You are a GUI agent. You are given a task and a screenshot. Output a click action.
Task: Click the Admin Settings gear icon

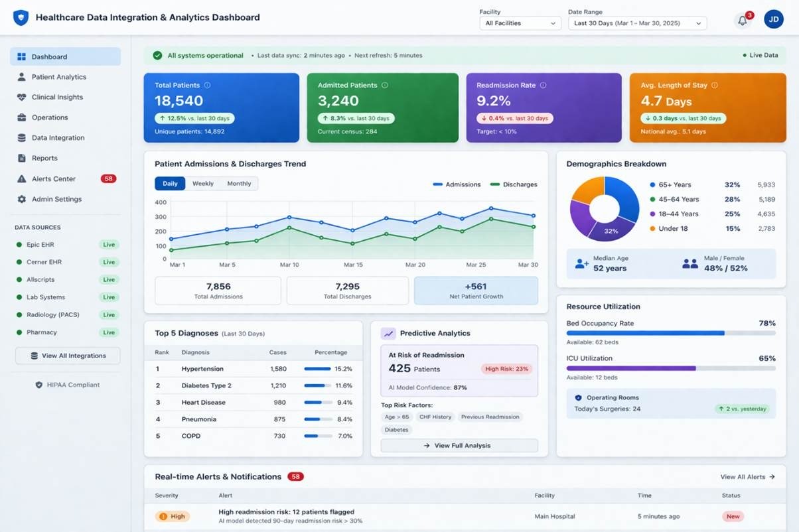click(21, 199)
